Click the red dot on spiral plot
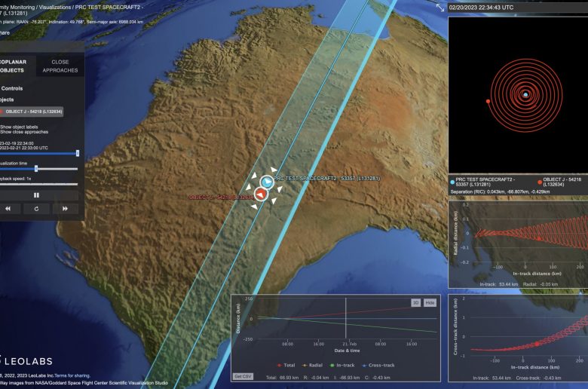The width and height of the screenshot is (588, 389). [488, 101]
